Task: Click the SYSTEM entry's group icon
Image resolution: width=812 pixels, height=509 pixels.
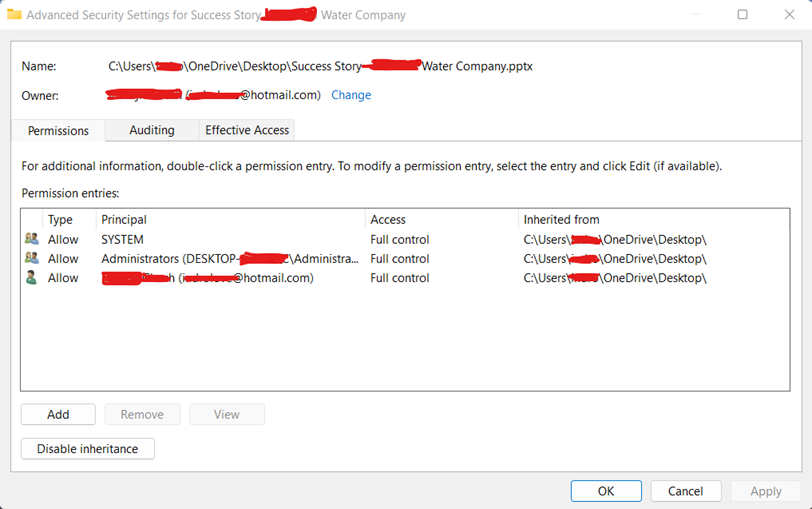Action: click(31, 239)
